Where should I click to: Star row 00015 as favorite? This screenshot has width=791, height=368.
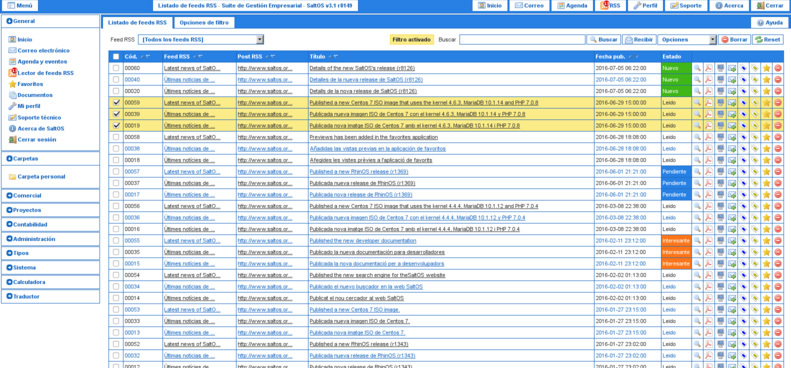(766, 264)
